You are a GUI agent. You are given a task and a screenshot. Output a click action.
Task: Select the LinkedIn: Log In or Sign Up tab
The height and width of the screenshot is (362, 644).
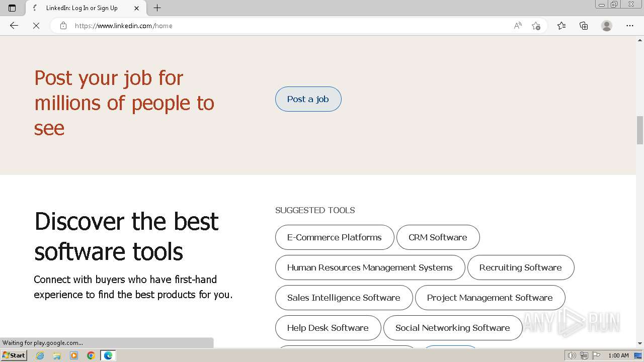(85, 8)
